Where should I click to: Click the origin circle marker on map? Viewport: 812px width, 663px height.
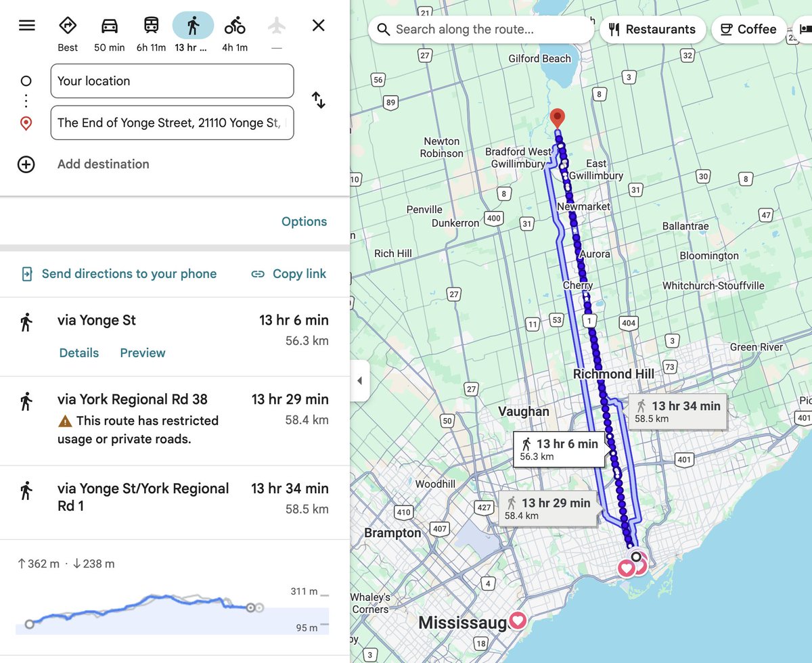pos(635,557)
